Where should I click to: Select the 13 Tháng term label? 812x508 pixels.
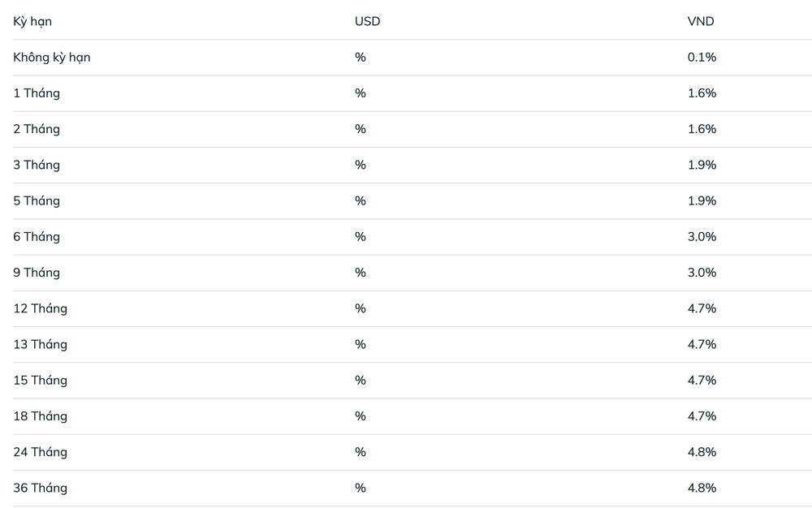coord(40,344)
